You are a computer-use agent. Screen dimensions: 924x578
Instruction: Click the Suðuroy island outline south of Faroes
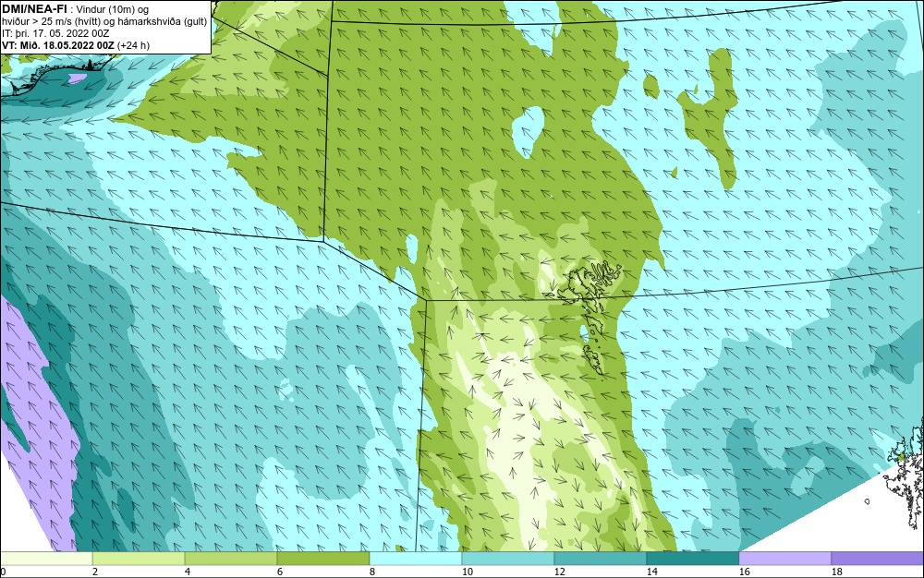pos(592,359)
